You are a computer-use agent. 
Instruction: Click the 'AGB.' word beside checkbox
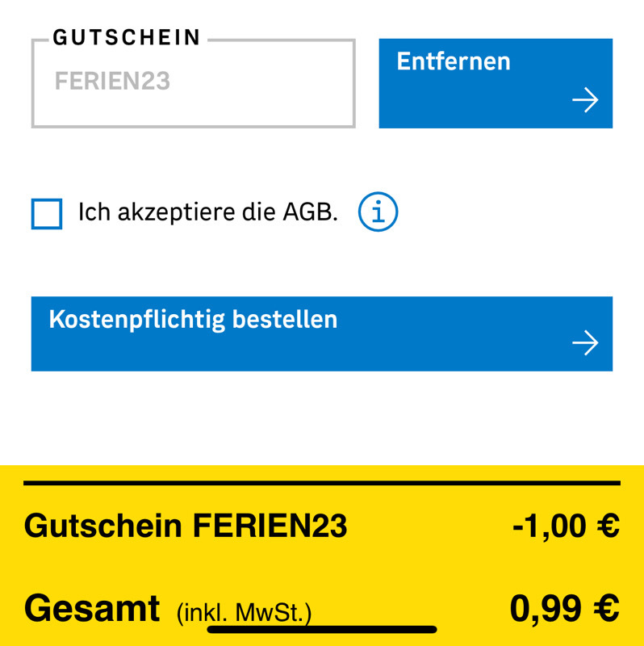[311, 212]
